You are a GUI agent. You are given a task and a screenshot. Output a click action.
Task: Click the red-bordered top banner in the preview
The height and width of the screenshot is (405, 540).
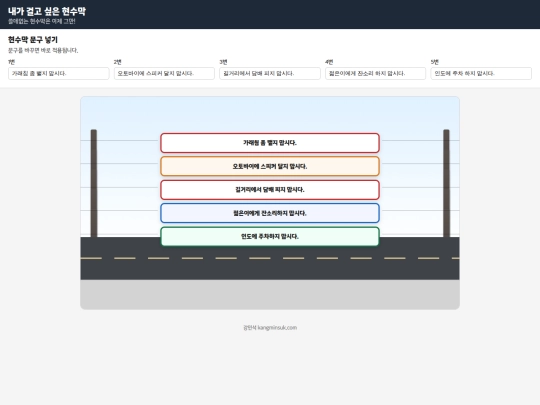coord(270,143)
